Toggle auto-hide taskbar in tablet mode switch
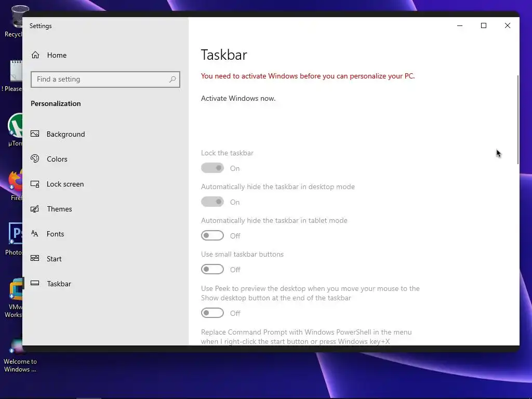Screen dimensions: 532x399 click(x=212, y=235)
